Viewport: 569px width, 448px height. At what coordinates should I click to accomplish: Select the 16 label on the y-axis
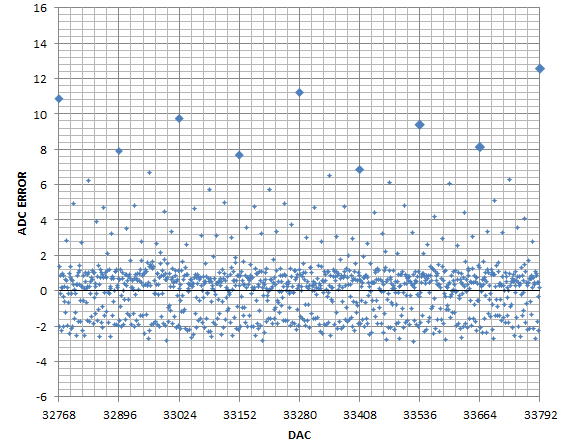(40, 8)
